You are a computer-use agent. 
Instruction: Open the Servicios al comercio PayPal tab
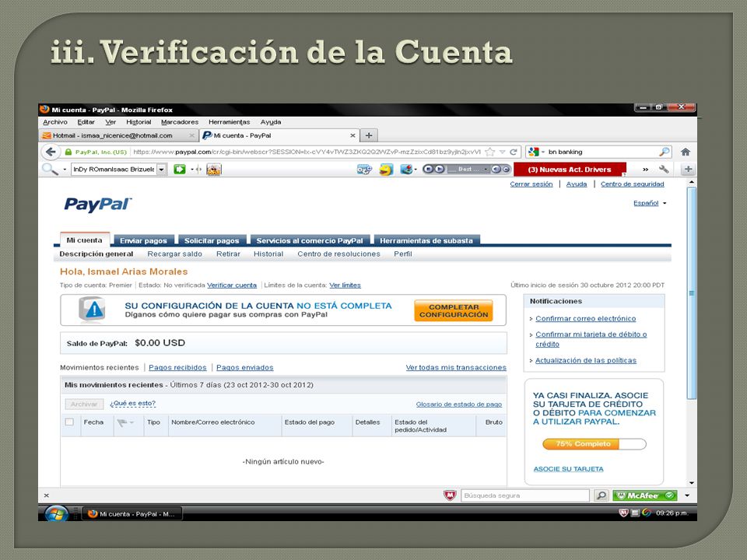pyautogui.click(x=310, y=240)
